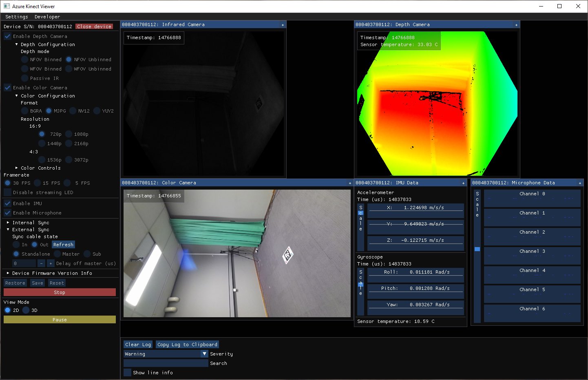Check Disable streaming LED option
The height and width of the screenshot is (380, 588).
(7, 192)
